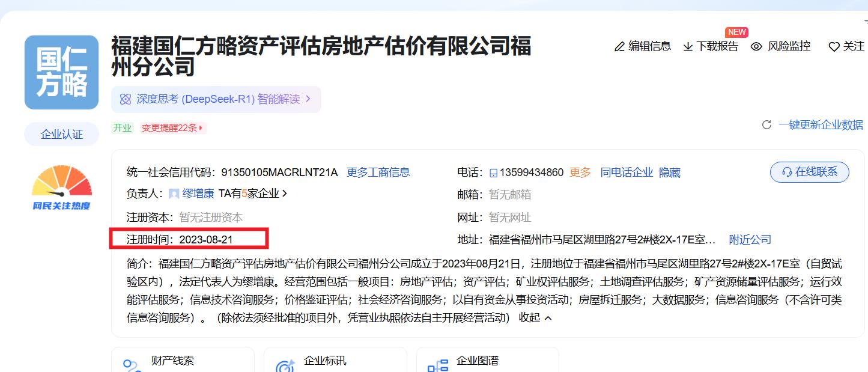
Task: Expand the 变更提醒22条 tag
Action: point(172,128)
